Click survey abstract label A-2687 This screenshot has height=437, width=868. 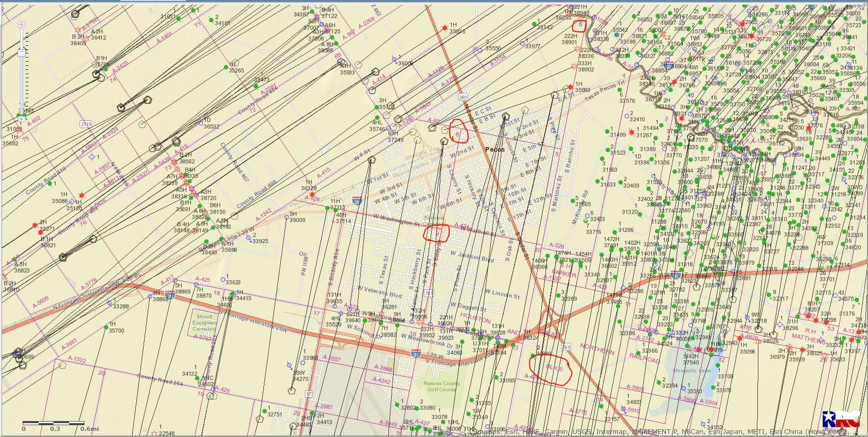pos(324,407)
